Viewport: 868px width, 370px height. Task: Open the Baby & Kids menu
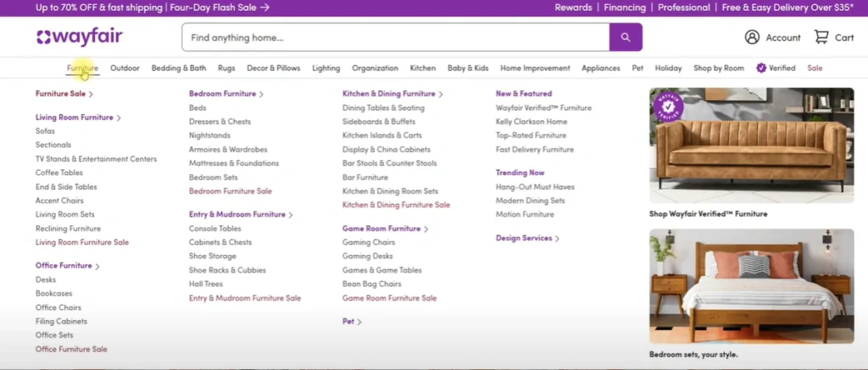tap(468, 68)
